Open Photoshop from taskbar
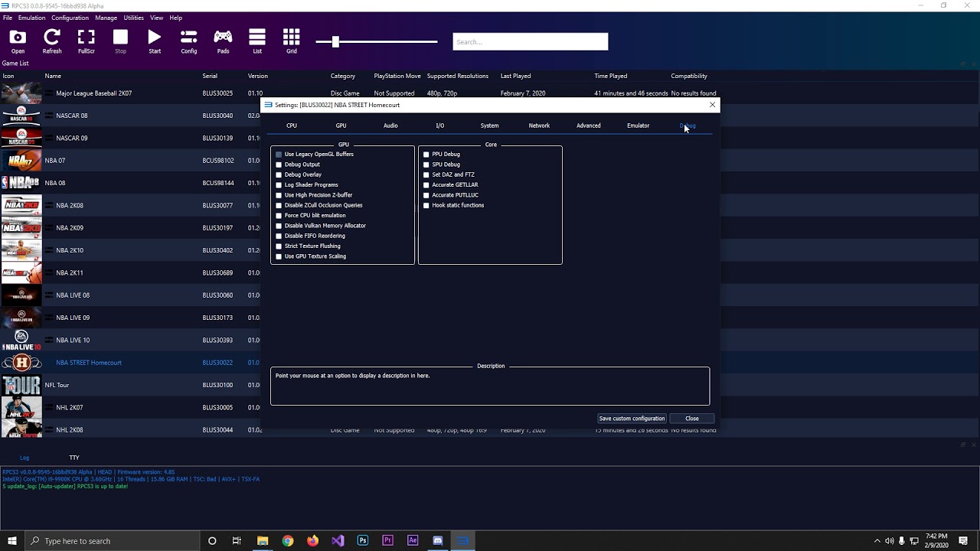Screen dimensions: 980x551 click(x=363, y=541)
